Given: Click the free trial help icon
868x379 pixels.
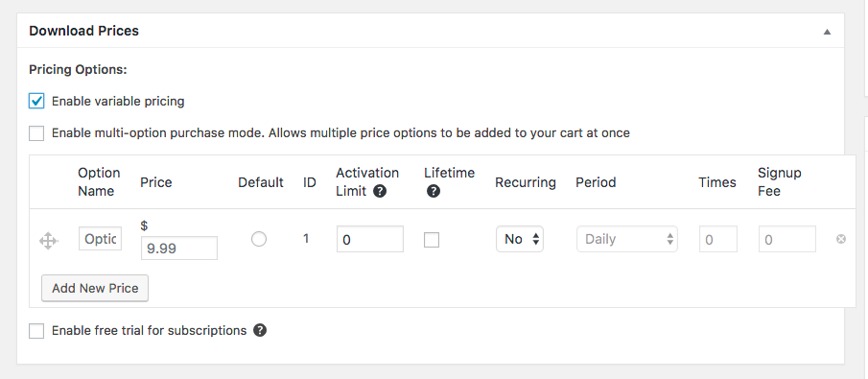Looking at the screenshot, I should [260, 330].
